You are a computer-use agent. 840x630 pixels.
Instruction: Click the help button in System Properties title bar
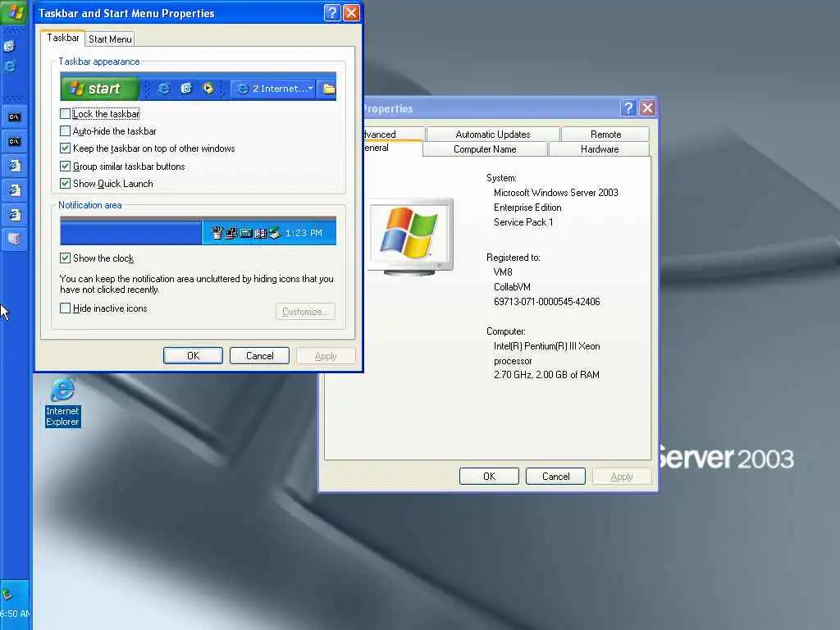click(x=628, y=108)
